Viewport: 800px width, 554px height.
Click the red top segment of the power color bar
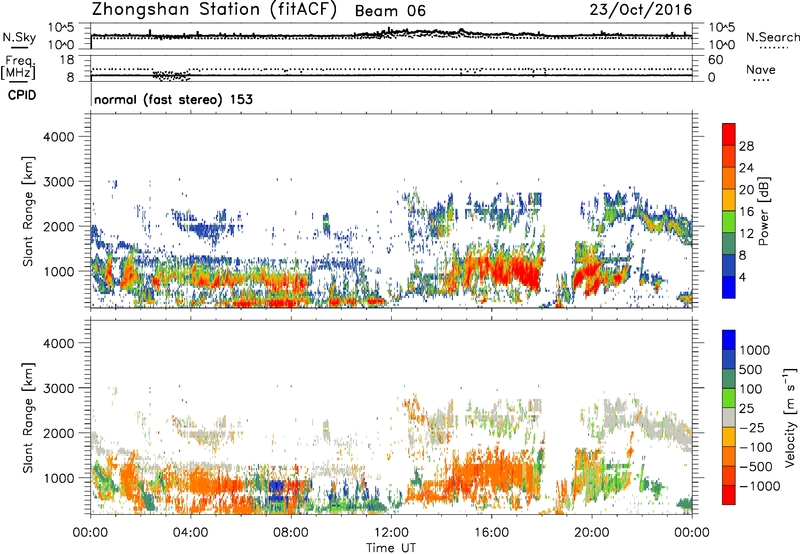[729, 134]
